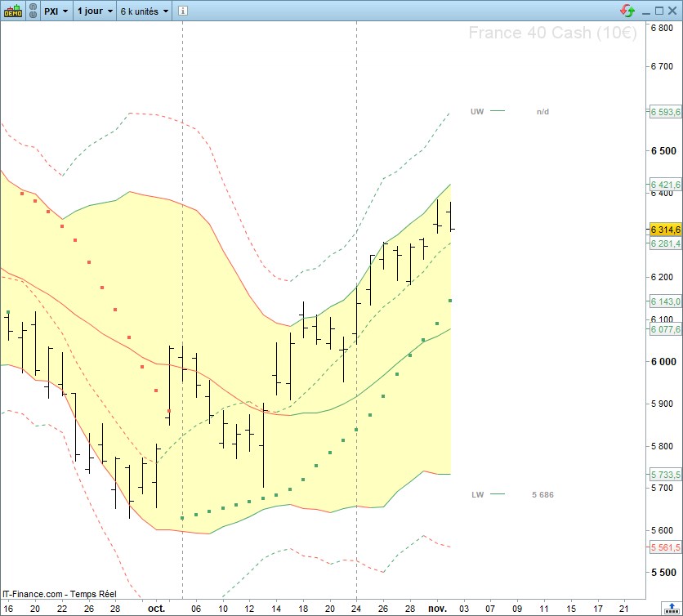This screenshot has height=616, width=683.
Task: Click the 6 143,0 price axis label
Action: pos(665,301)
